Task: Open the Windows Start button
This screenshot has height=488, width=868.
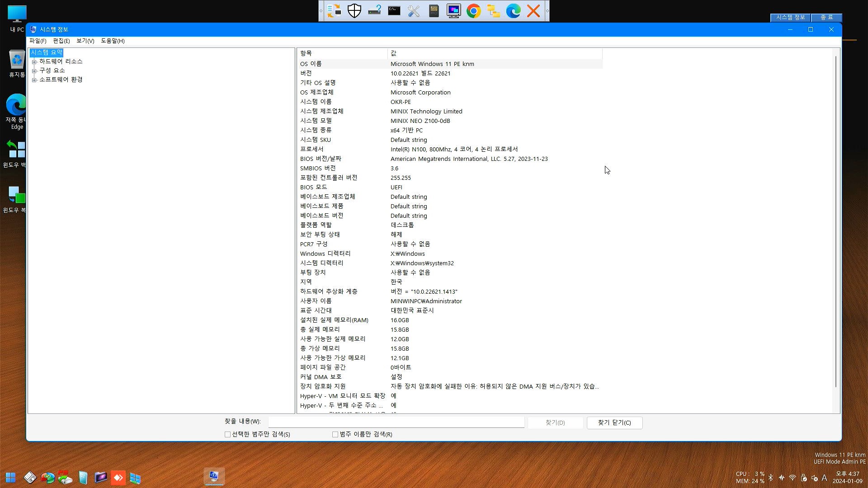Action: (x=11, y=478)
